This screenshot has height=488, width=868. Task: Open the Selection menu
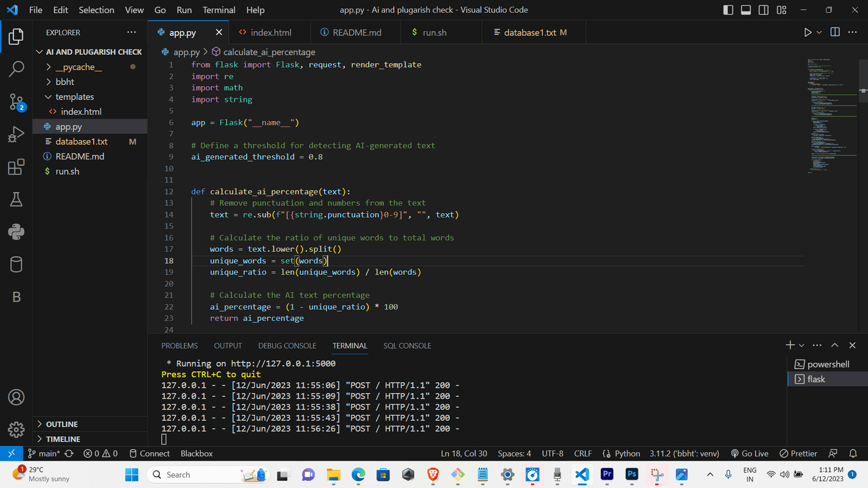(96, 10)
